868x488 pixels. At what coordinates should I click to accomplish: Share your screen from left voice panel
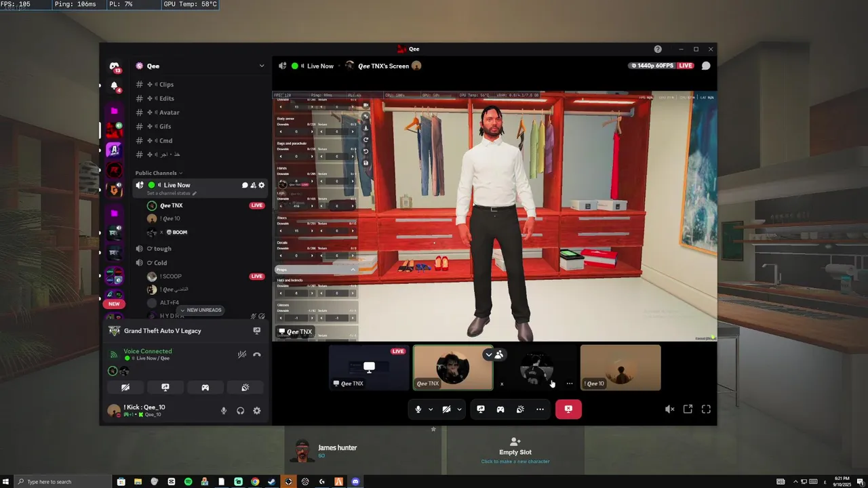[x=165, y=388]
